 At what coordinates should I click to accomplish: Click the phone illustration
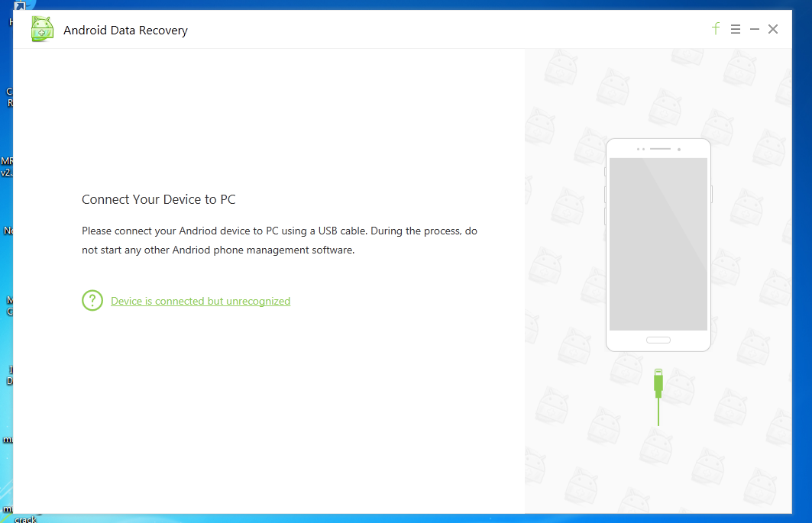click(658, 245)
